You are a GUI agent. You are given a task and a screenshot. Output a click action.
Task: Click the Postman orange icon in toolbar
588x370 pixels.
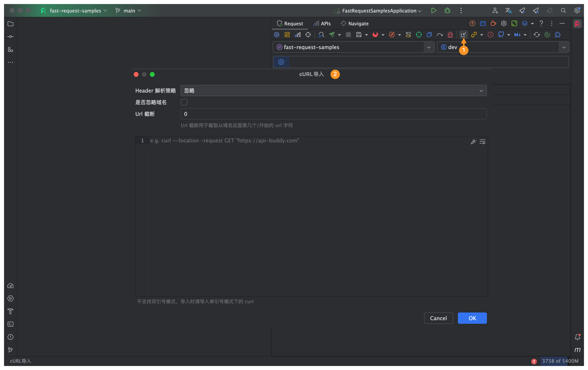click(392, 35)
